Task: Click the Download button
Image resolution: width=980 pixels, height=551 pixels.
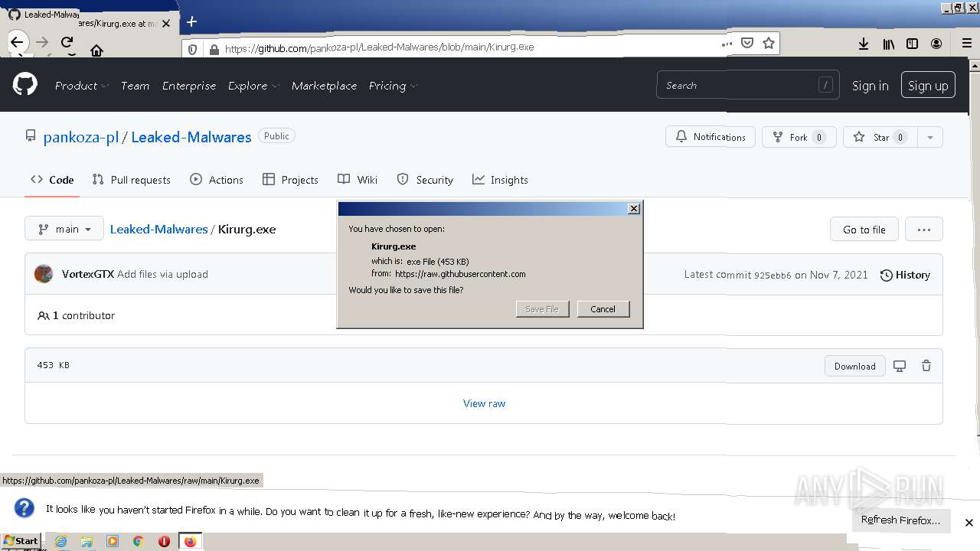Action: [854, 366]
